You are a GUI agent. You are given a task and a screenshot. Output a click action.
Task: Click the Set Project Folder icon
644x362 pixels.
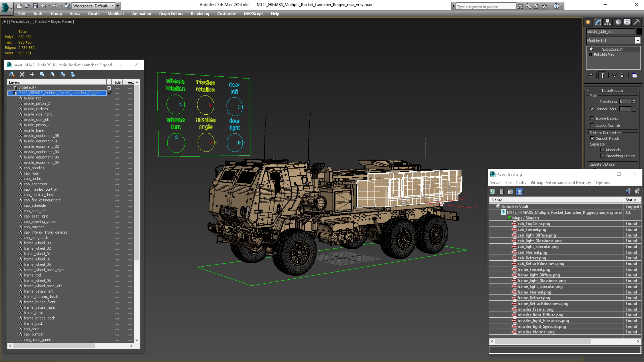(x=67, y=6)
